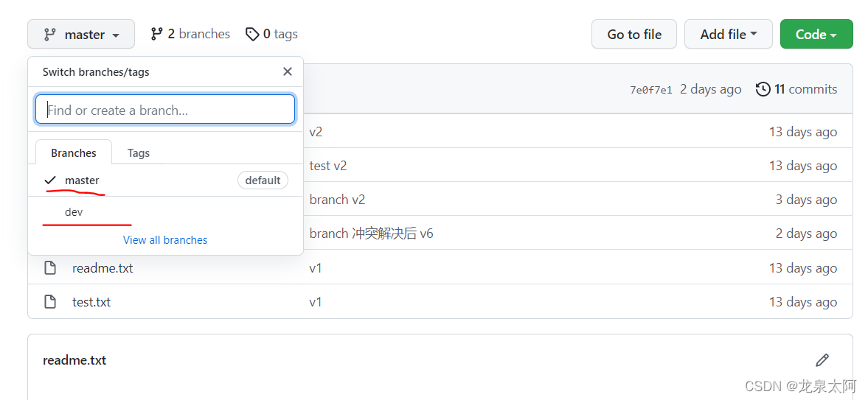Open the test.txt file
The image size is (868, 400).
coord(91,302)
